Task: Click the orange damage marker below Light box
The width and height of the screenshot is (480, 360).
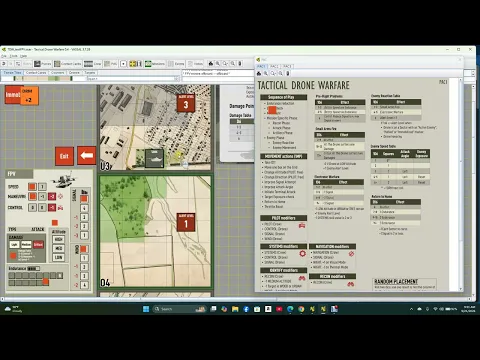Action: (13, 256)
